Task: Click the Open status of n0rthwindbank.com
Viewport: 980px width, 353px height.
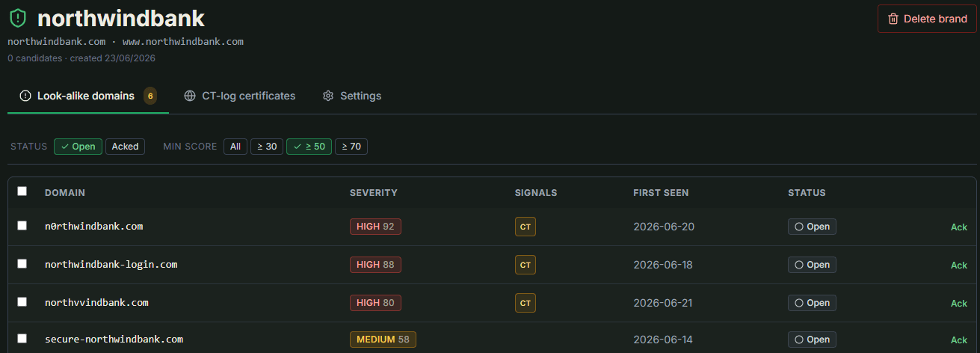Action: 812,226
